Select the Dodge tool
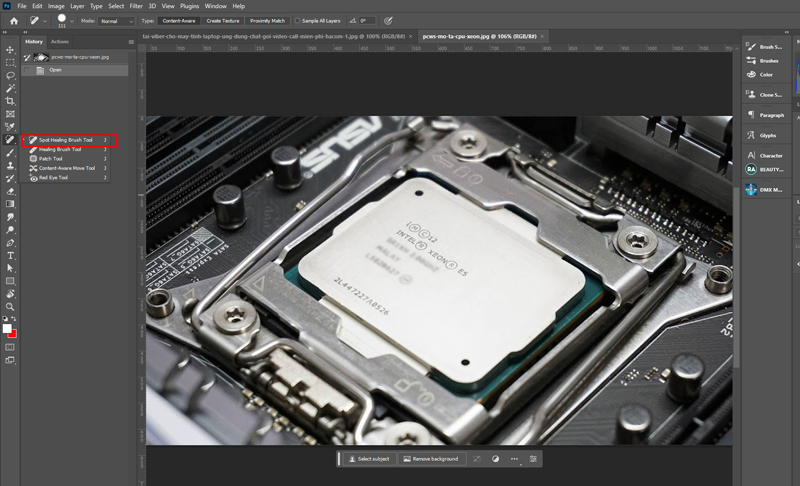Viewport: 800px width, 486px height. (10, 229)
